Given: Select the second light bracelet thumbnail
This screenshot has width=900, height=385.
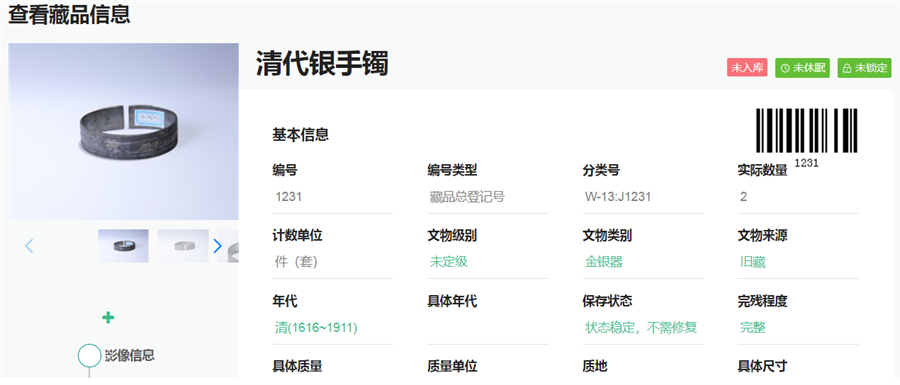Looking at the screenshot, I should tap(183, 246).
